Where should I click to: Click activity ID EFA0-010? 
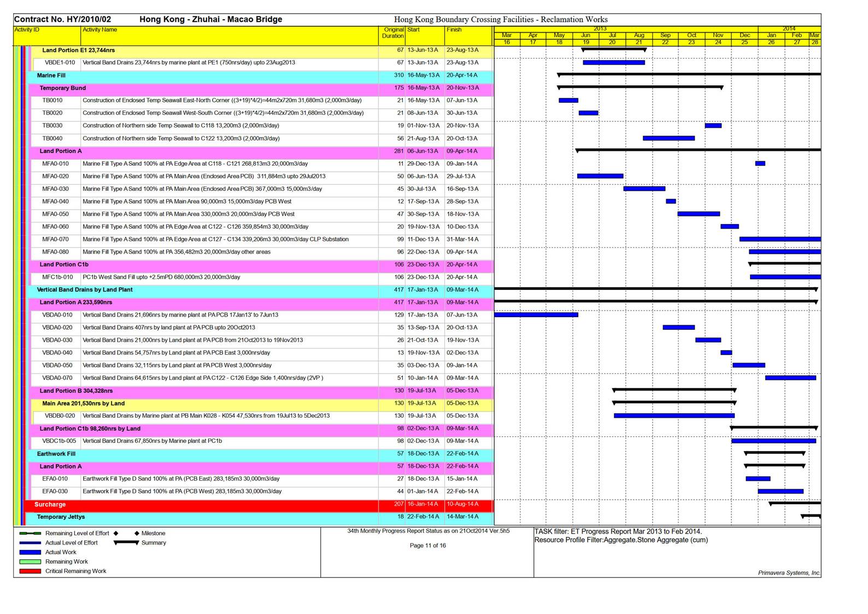55,479
